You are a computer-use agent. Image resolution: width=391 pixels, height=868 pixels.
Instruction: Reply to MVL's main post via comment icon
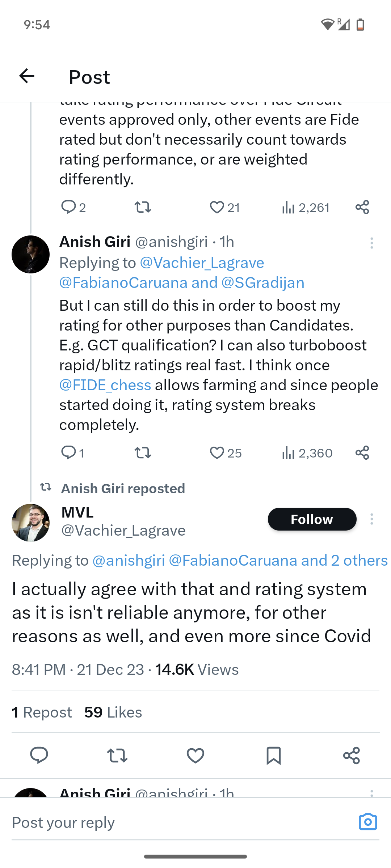coord(39,756)
